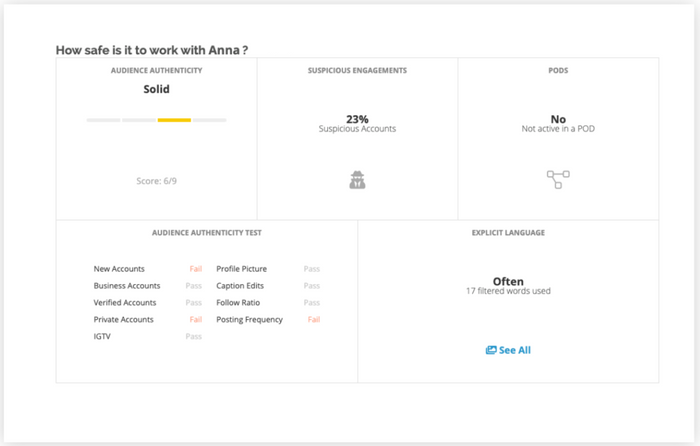Viewport: 700px width, 446px height.
Task: Click the gallery icon beside See All
Action: tap(490, 350)
